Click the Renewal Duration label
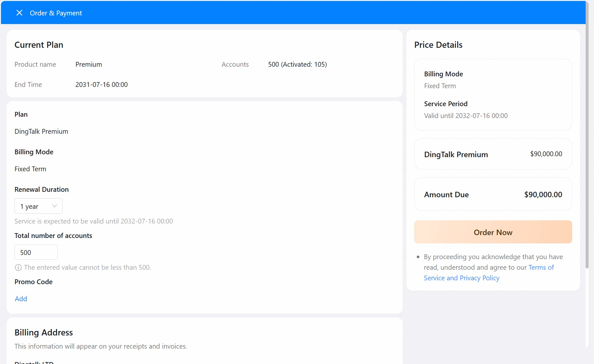This screenshot has height=364, width=594. [41, 190]
